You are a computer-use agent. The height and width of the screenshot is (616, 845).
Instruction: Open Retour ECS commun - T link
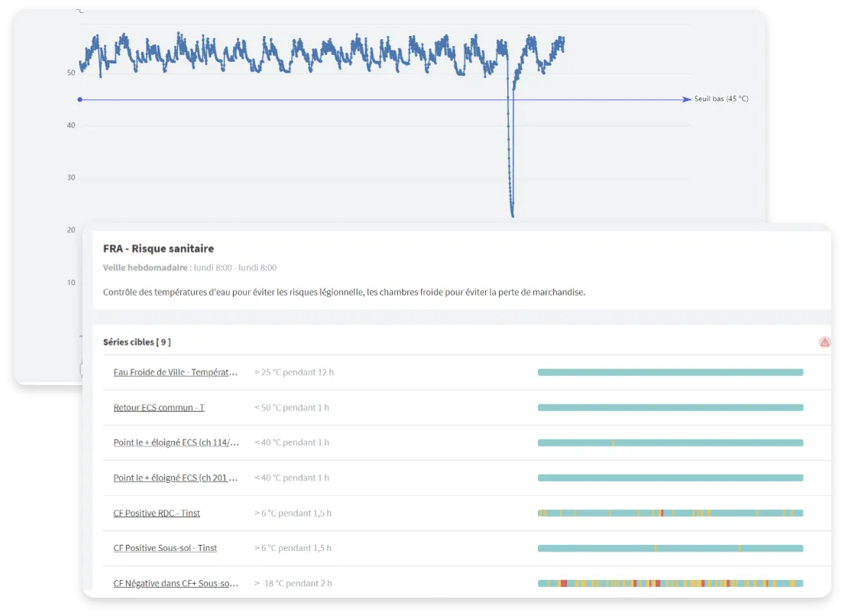[159, 407]
